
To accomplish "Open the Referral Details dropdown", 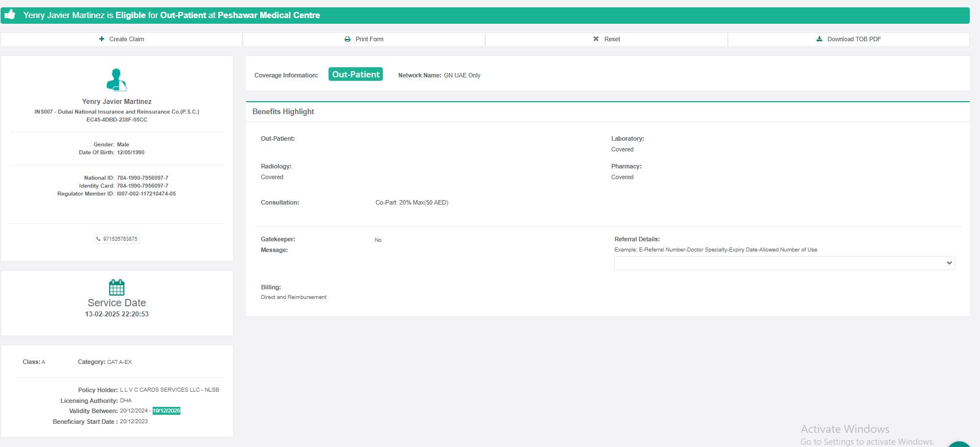I will 784,263.
